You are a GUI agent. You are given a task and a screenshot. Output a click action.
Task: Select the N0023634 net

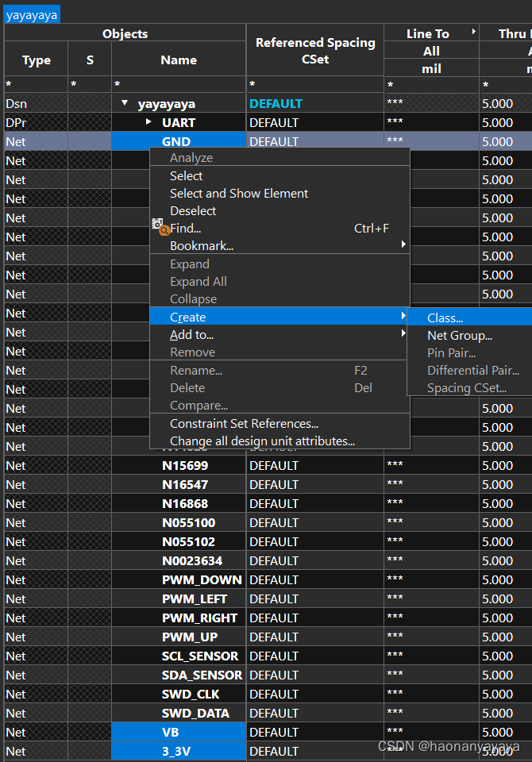179,561
